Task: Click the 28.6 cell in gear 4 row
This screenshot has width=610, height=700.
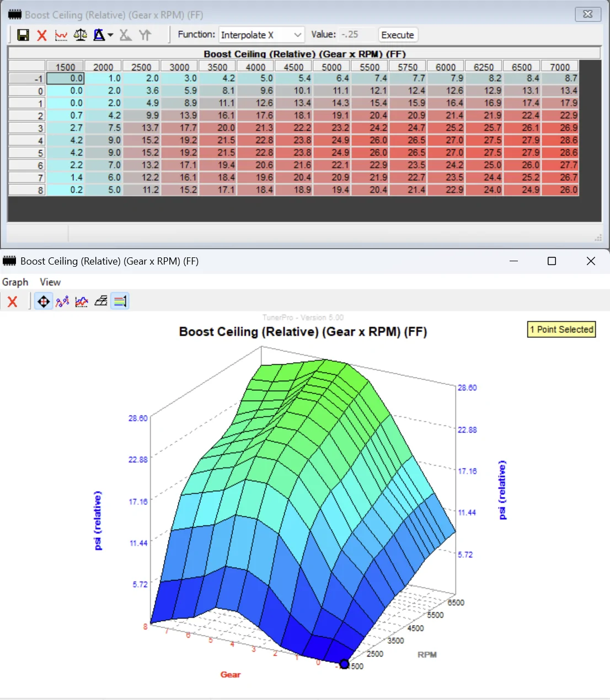Action: pos(560,141)
